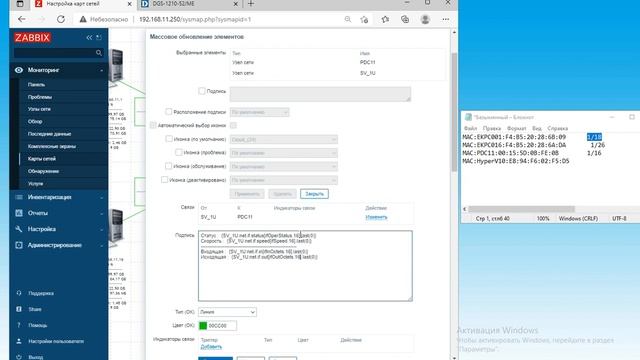This screenshot has height=360, width=640.
Task: Open Проблемы in monitoring menu
Action: (40, 97)
